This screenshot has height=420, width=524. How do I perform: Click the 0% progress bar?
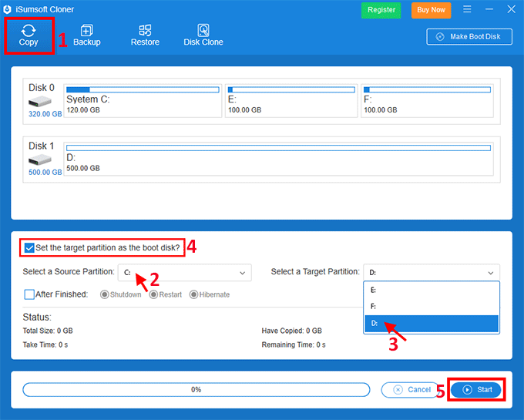pos(196,390)
